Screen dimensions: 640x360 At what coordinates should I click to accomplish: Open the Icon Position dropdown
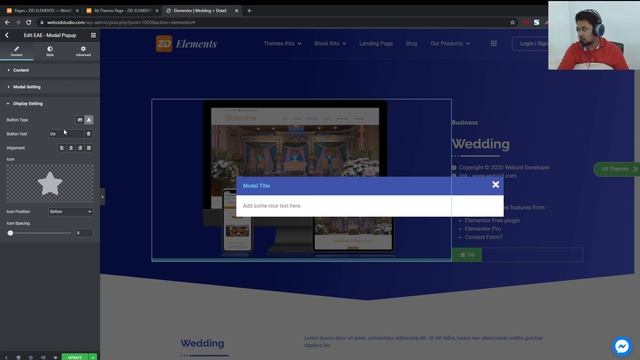71,211
